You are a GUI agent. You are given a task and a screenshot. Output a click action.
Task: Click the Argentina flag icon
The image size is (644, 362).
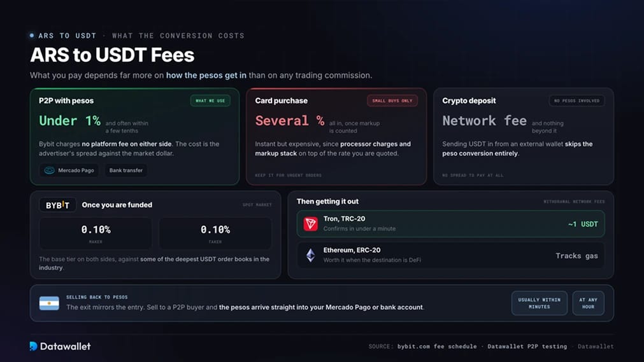click(x=49, y=303)
